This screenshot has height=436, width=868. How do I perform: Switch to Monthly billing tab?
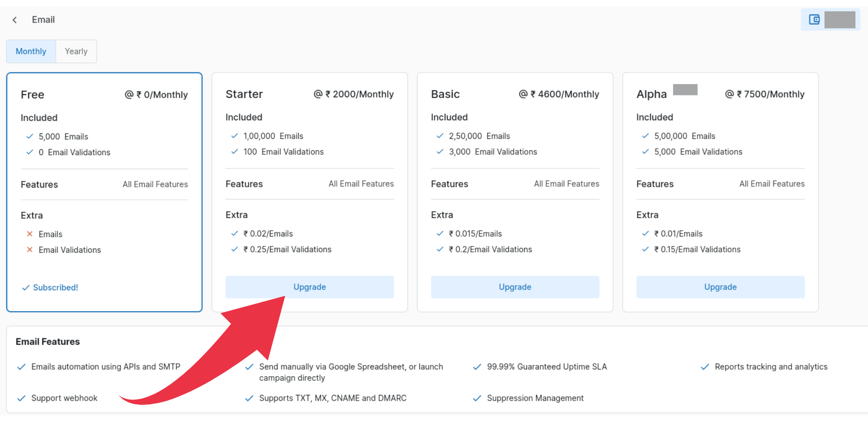pyautogui.click(x=31, y=52)
